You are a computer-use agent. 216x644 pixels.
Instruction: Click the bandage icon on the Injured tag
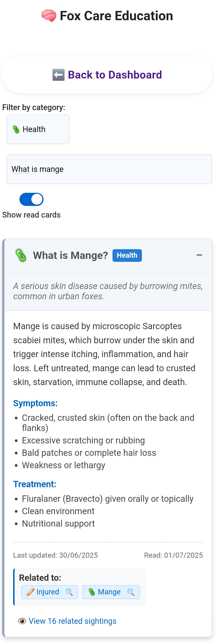point(30,592)
